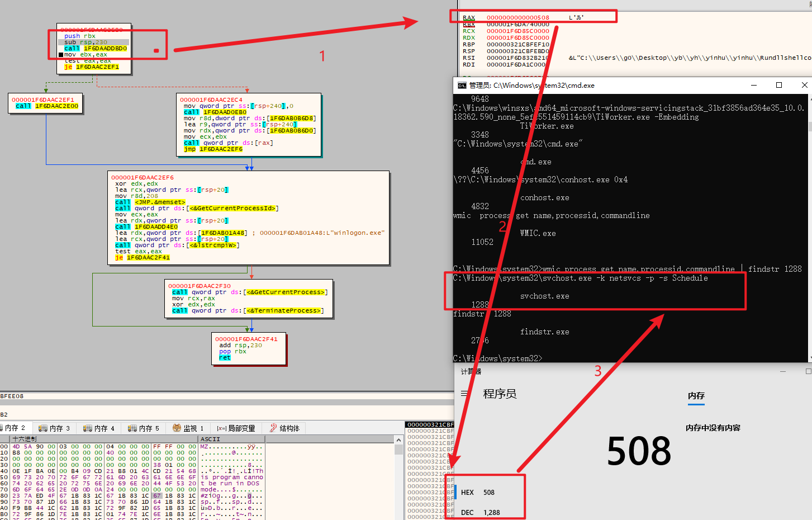
Task: Select RAX register value 0000000000000508
Action: coord(518,18)
